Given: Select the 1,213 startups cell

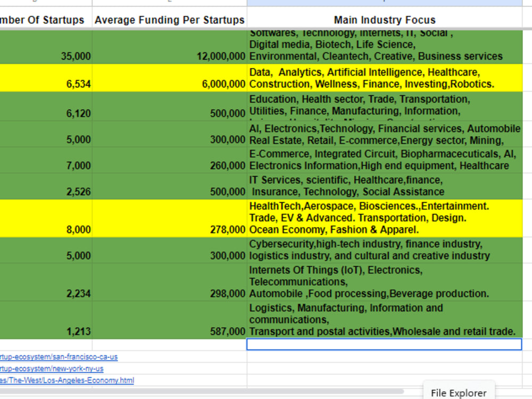Looking at the screenshot, I should 46,320.
